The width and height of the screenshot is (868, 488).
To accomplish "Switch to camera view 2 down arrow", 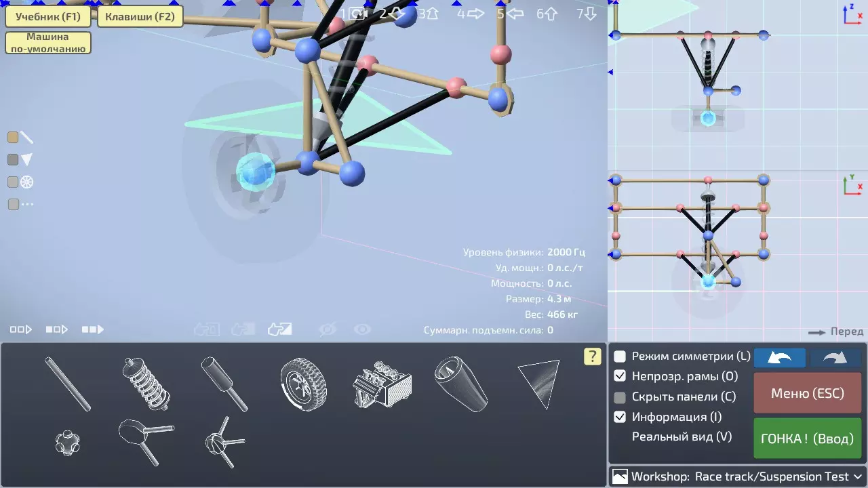I will [393, 13].
